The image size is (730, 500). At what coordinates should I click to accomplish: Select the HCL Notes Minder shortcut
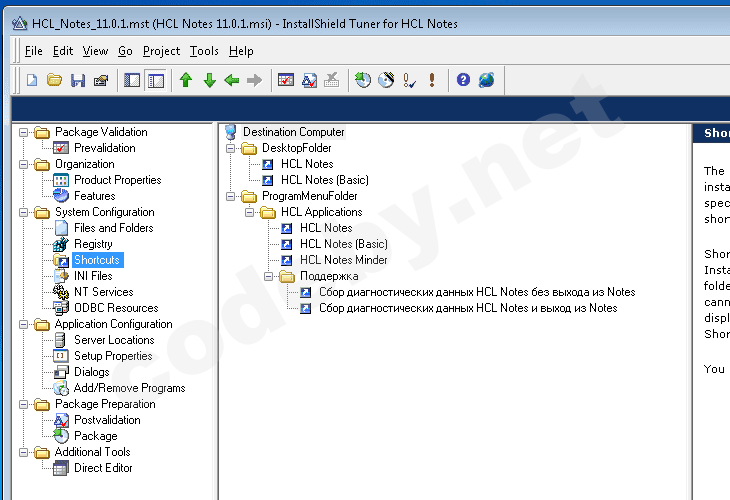[x=344, y=260]
